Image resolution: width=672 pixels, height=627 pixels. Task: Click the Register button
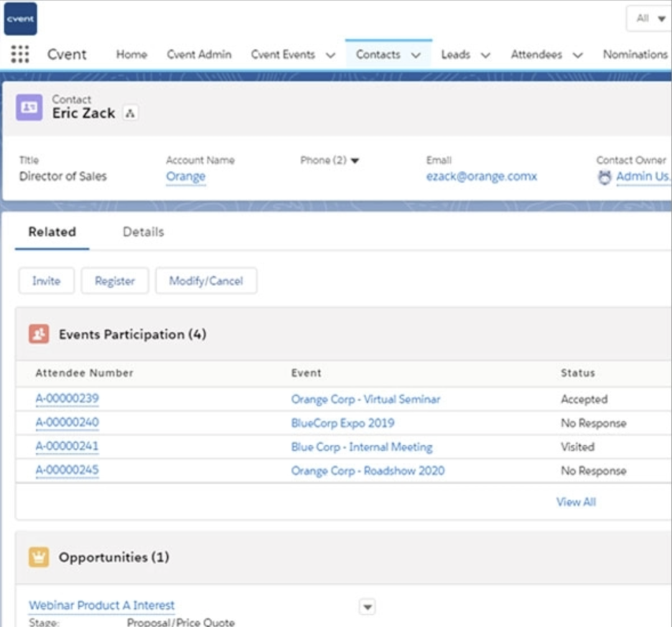pos(115,281)
